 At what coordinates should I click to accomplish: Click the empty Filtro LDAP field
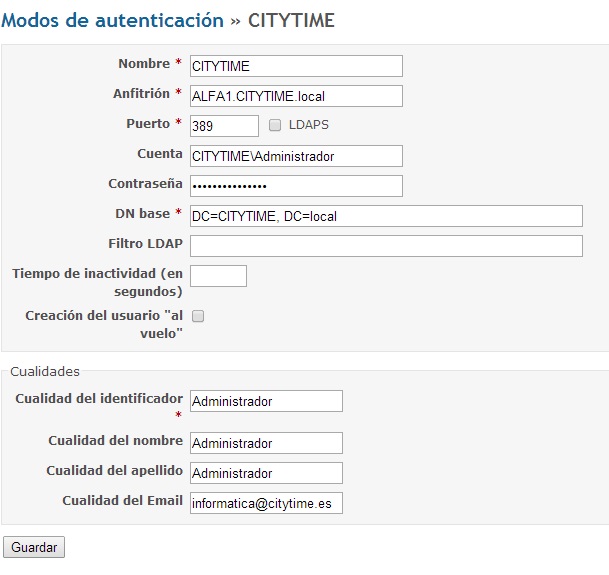click(x=386, y=246)
